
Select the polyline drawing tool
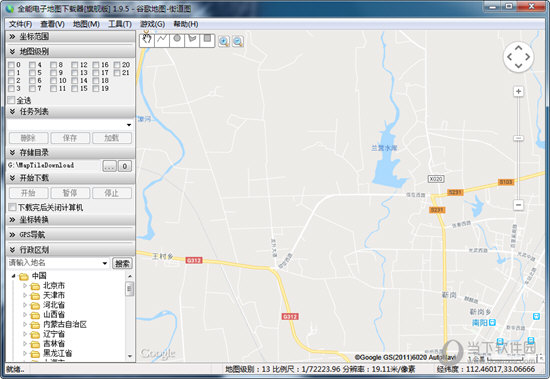162,40
